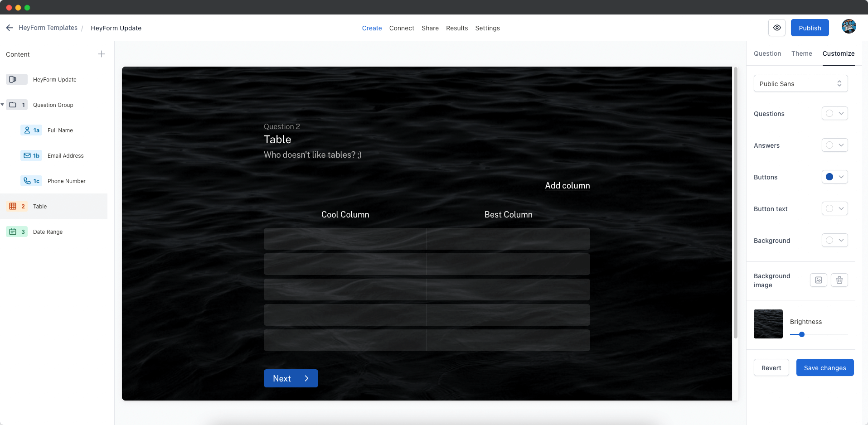Open the Answers color dropdown

834,145
